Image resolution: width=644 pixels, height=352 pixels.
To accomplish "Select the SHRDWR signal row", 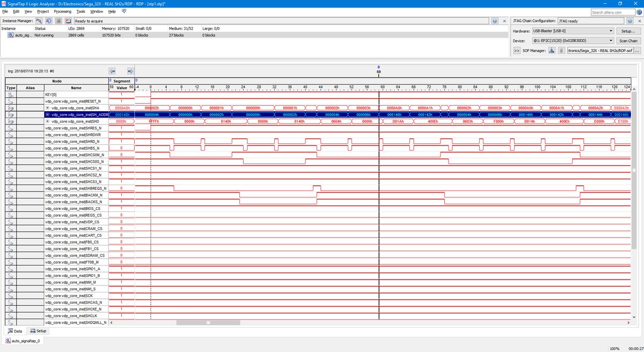I will point(76,135).
